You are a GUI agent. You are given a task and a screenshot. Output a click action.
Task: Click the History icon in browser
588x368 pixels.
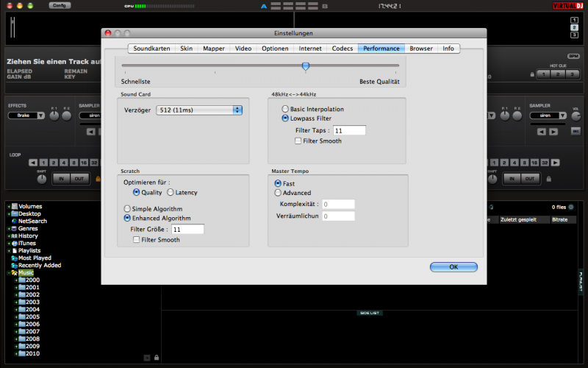click(13, 236)
